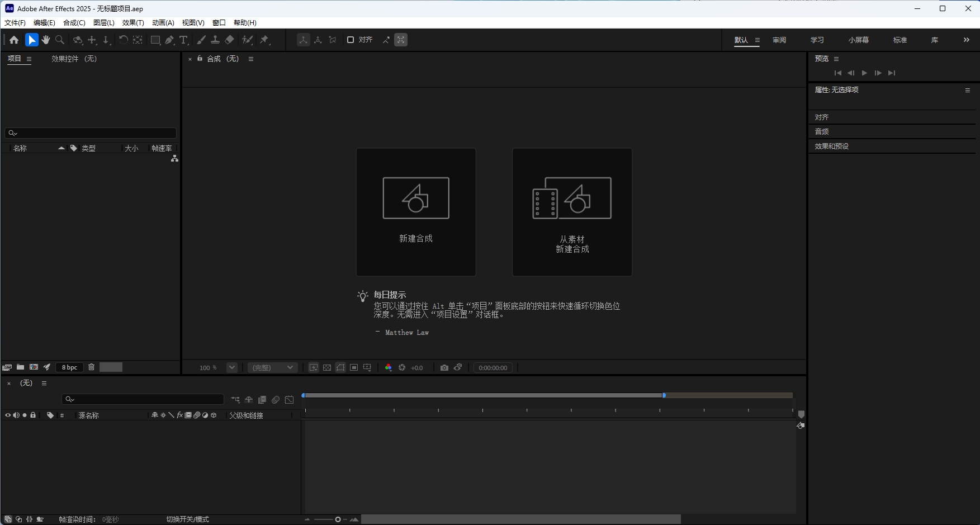The width and height of the screenshot is (980, 525).
Task: Open the resolution dropdown labeled 完整
Action: pos(272,367)
